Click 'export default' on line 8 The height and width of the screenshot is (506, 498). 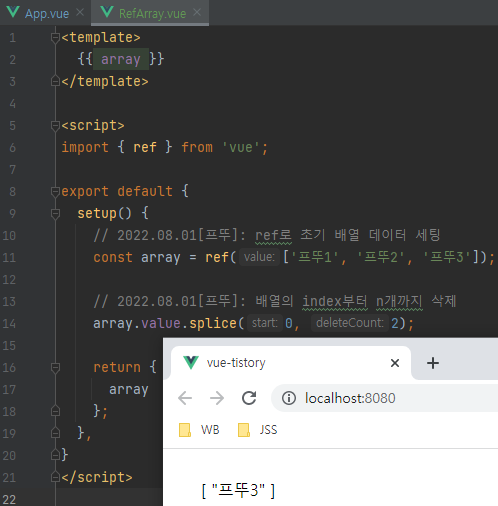tap(117, 191)
